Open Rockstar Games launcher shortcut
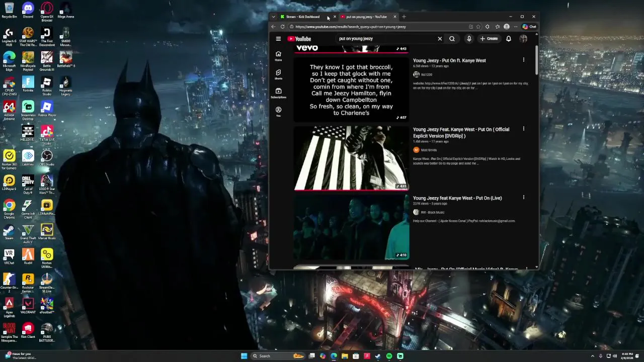 [x=28, y=283]
